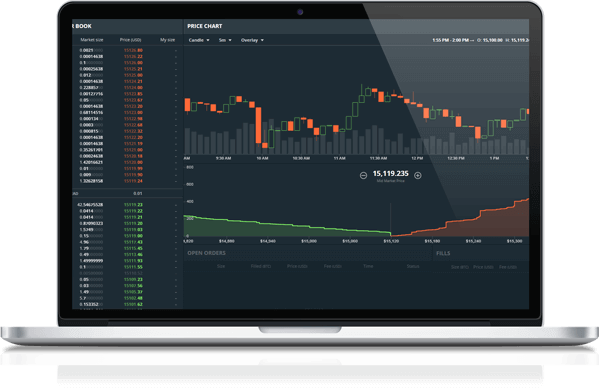Open the Fills panel header
599x389 pixels.
pos(443,253)
